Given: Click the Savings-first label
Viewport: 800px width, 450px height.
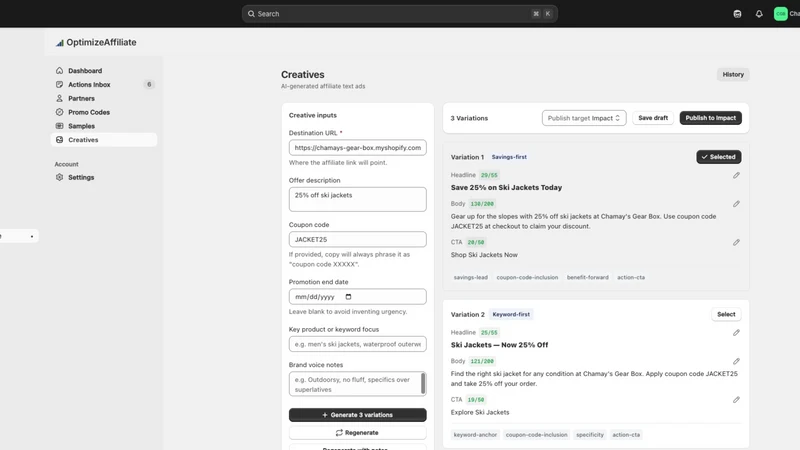Looking at the screenshot, I should (509, 157).
